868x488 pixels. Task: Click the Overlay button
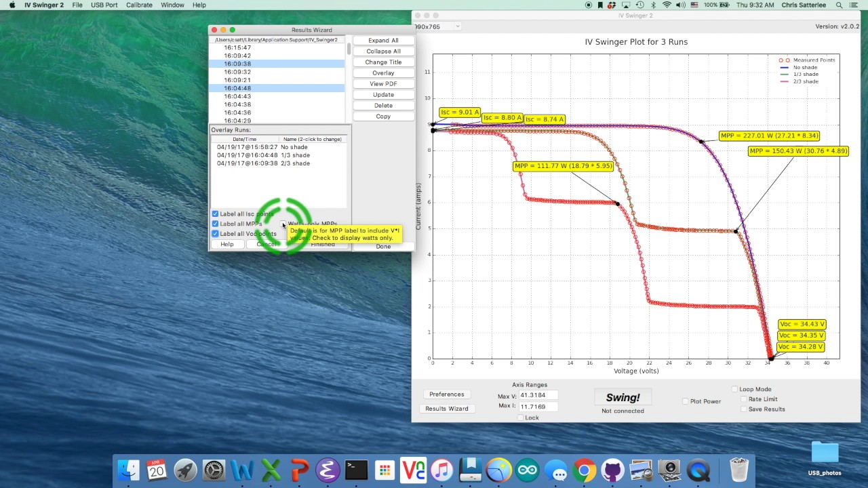pyautogui.click(x=383, y=73)
